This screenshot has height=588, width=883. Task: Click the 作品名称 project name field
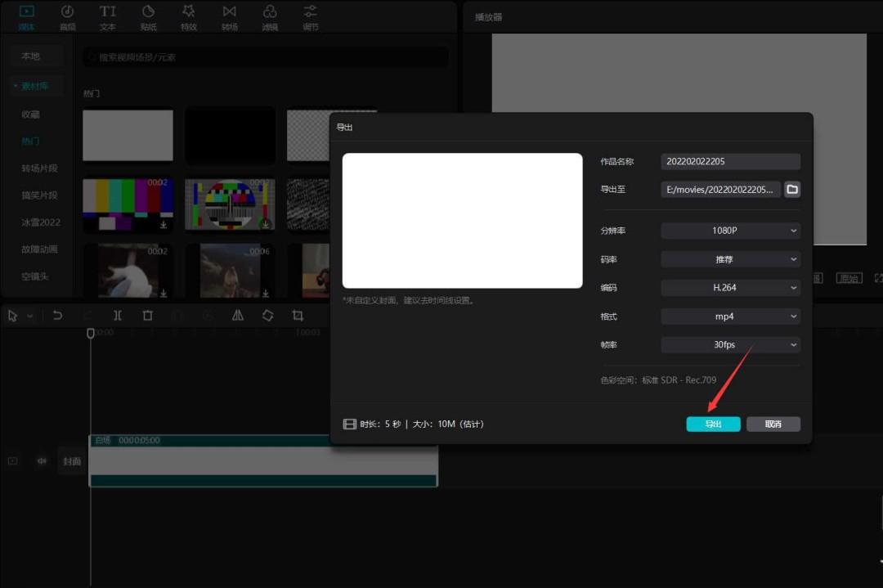point(730,162)
